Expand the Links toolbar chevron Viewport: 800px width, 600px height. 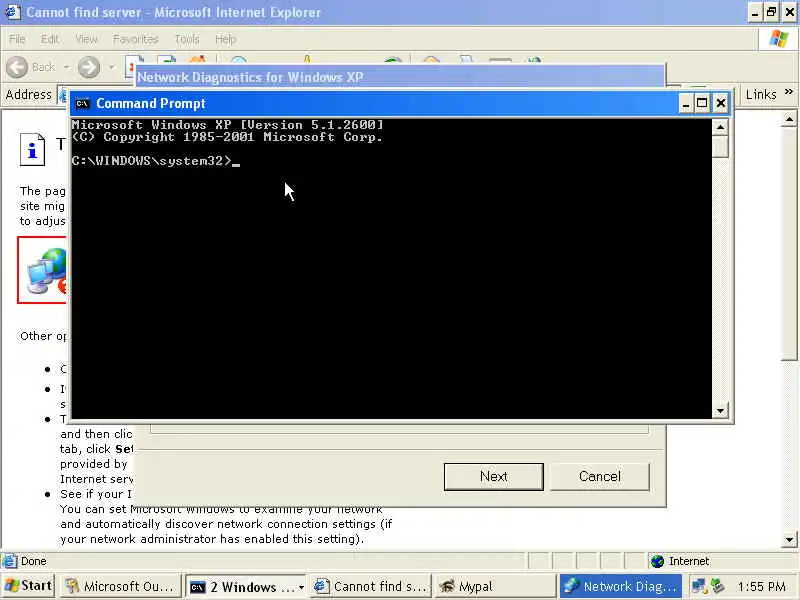(789, 92)
